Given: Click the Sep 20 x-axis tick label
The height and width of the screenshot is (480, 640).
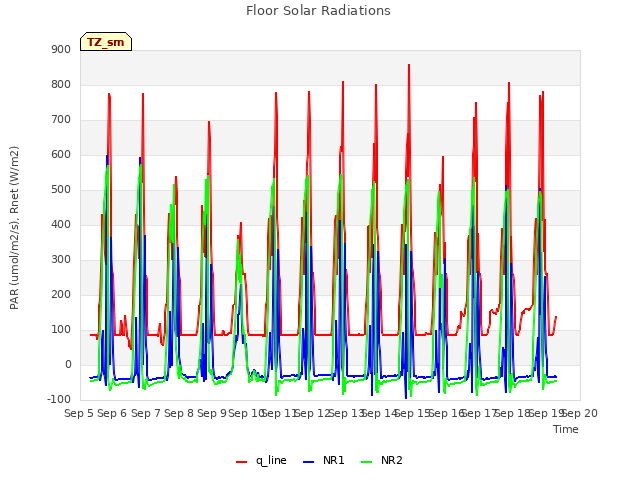Looking at the screenshot, I should (x=580, y=413).
